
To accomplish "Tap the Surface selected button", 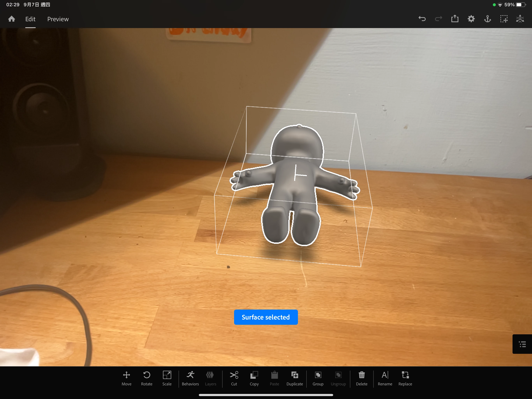I will coord(266,317).
